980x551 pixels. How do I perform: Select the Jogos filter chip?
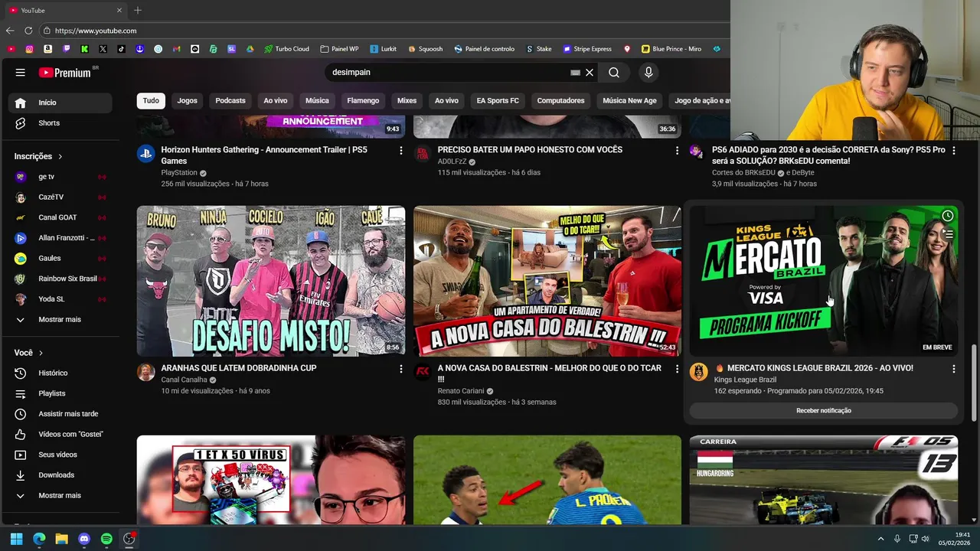tap(188, 100)
